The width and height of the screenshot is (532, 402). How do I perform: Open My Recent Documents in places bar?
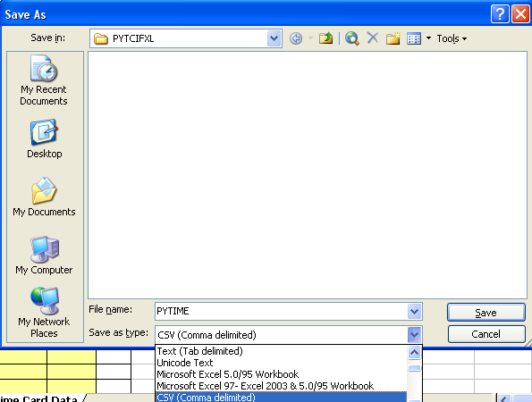(44, 80)
